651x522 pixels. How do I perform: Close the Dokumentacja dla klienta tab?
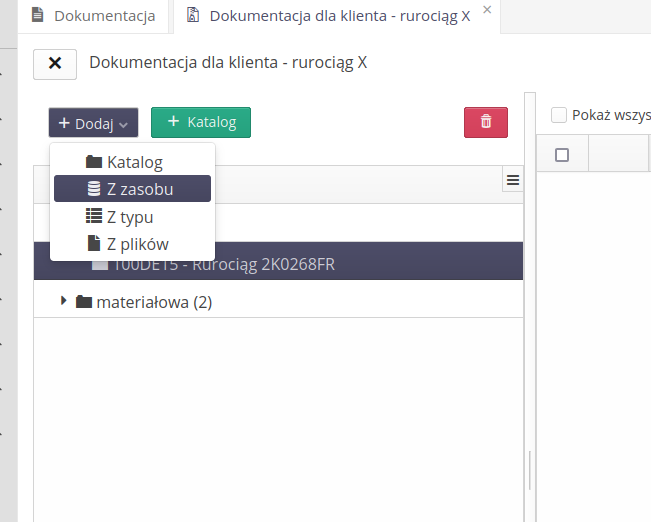click(x=487, y=10)
